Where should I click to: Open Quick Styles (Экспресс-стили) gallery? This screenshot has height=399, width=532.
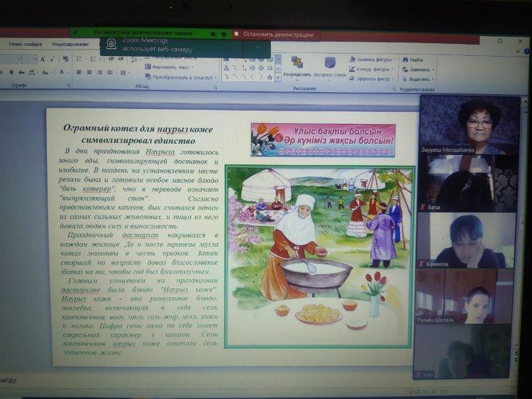pos(330,65)
